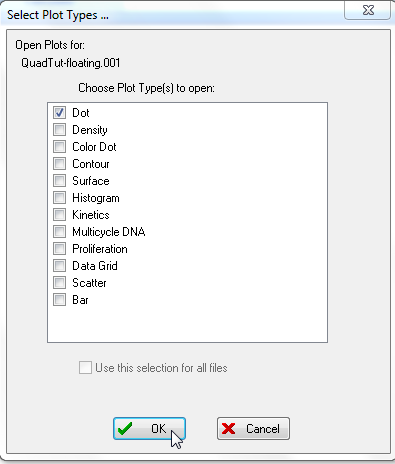Enable the Kinetics plot checkbox
Viewport: 395px width, 464px height.
[x=59, y=215]
